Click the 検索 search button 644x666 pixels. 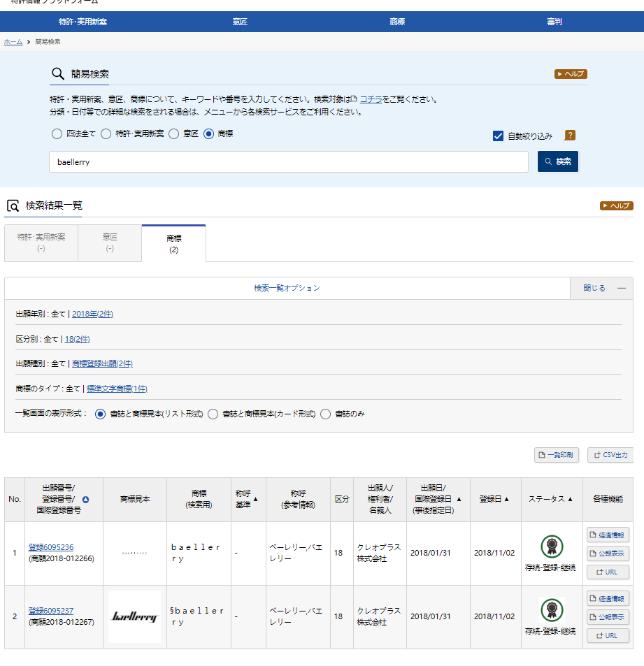(557, 161)
